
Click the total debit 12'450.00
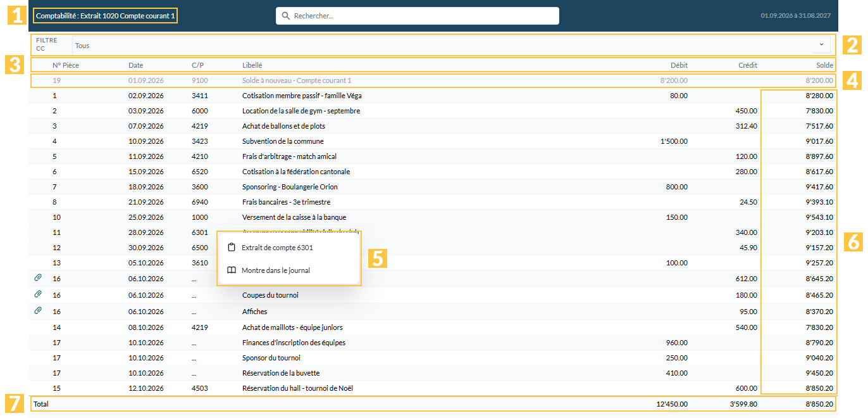pos(672,403)
